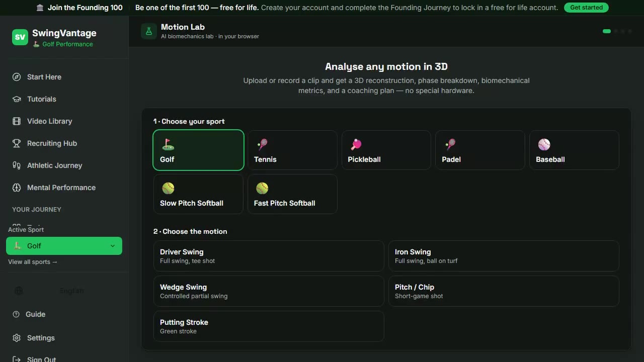This screenshot has width=644, height=362.
Task: Click the YOUR JOURNEY section header
Action: [x=37, y=209]
